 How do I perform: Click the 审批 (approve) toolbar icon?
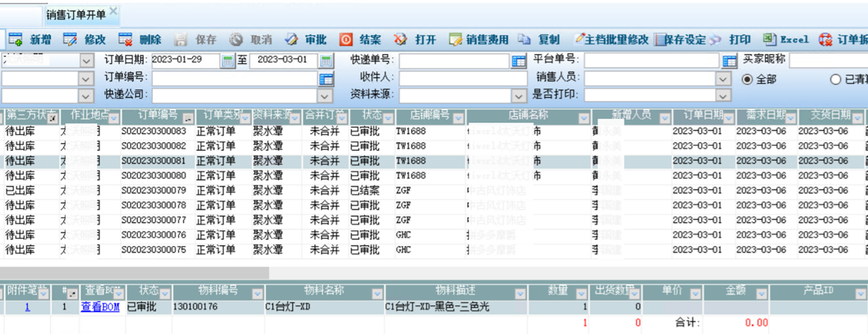click(x=291, y=39)
